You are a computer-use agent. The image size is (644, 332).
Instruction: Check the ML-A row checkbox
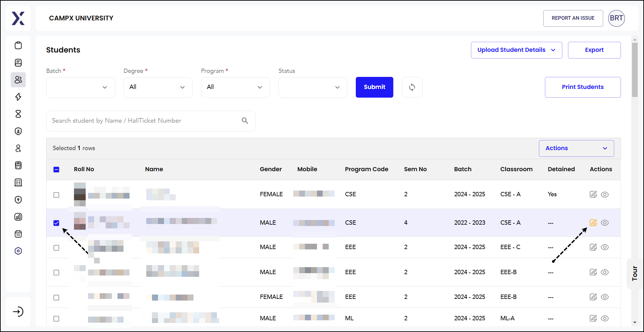point(56,319)
